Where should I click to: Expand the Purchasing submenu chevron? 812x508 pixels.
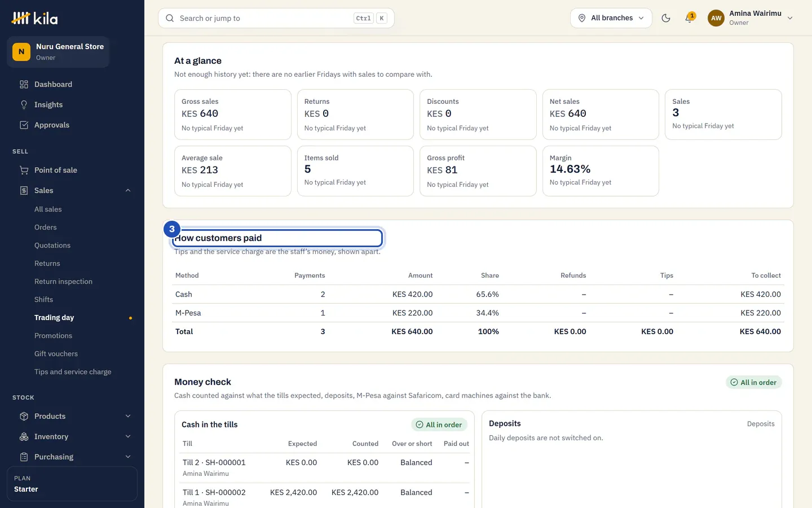[x=128, y=457]
